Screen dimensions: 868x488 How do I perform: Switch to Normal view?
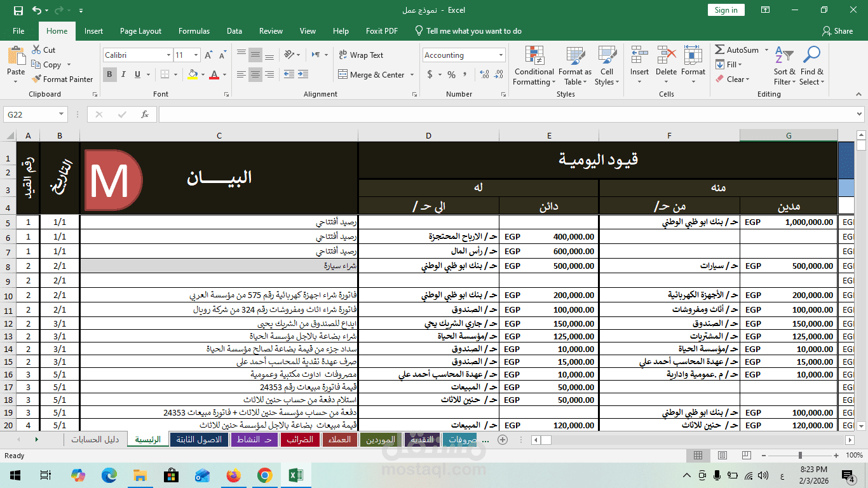[698, 456]
